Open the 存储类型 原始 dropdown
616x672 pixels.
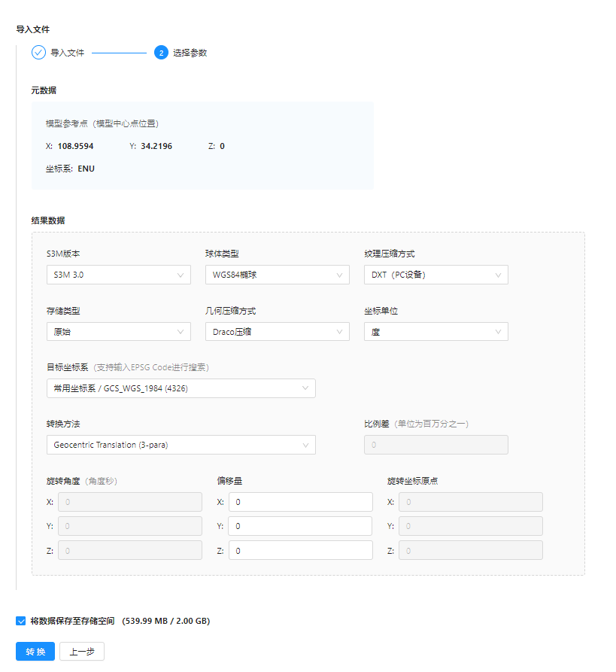(x=118, y=332)
